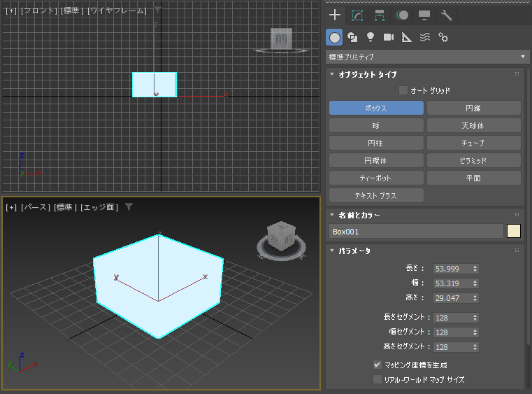Open the perspective viewport [+] menu
Image resolution: width=532 pixels, height=394 pixels.
click(11, 207)
